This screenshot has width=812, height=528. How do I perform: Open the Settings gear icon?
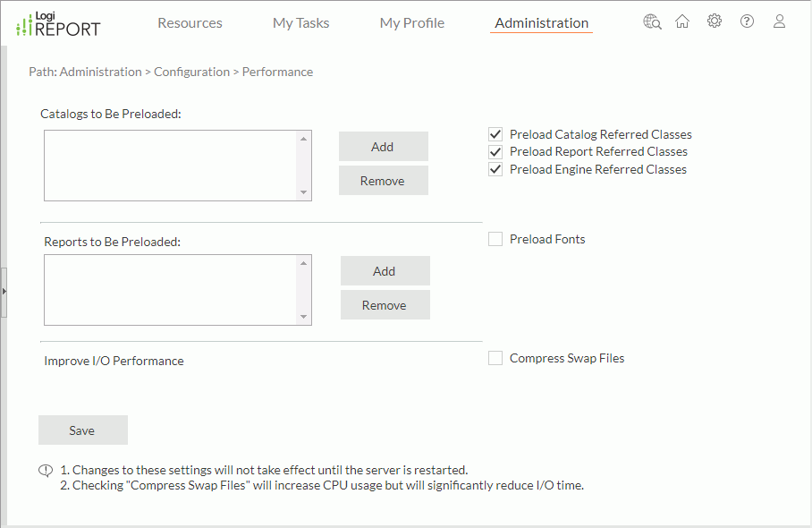pyautogui.click(x=715, y=21)
